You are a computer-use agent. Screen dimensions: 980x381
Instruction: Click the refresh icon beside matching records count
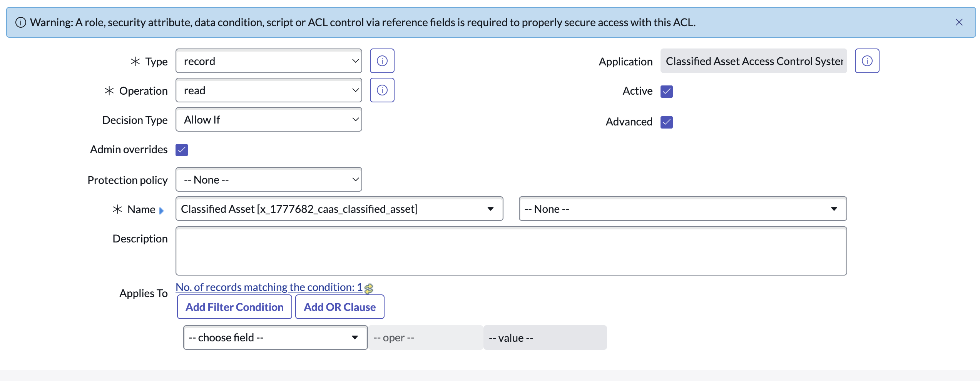tap(369, 288)
